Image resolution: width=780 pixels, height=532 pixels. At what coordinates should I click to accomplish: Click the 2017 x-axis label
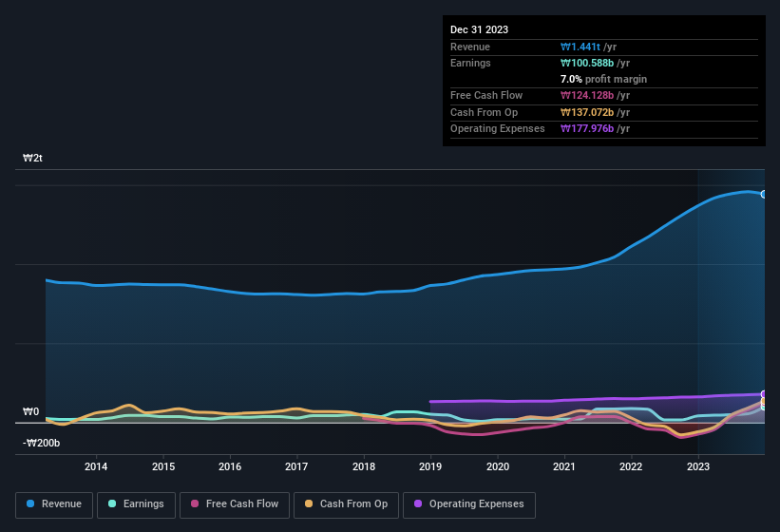[x=296, y=466]
